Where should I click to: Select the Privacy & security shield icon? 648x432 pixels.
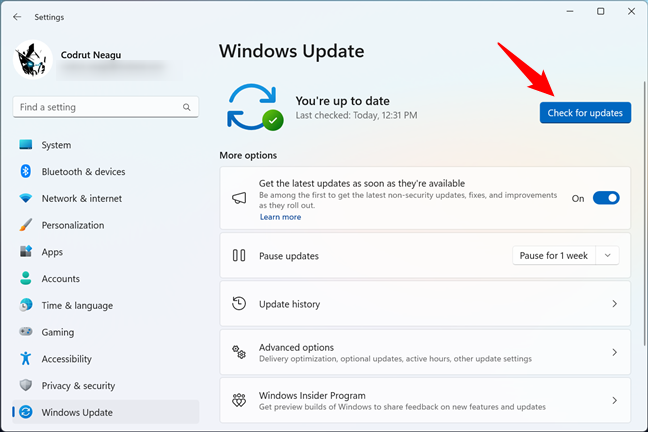(x=26, y=385)
